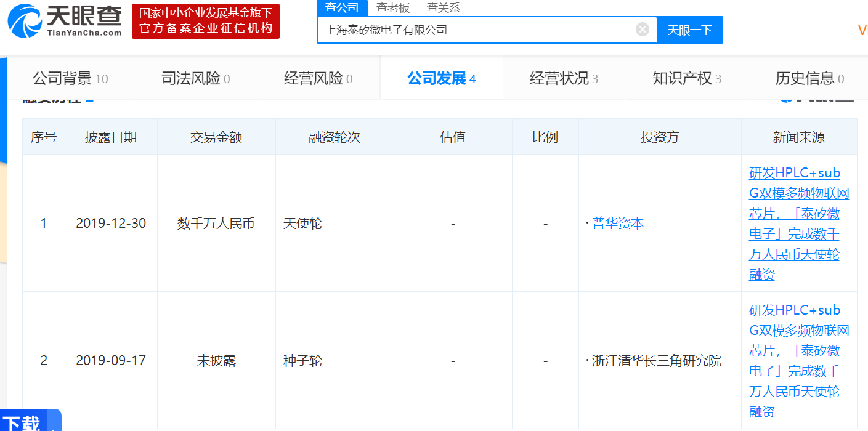The height and width of the screenshot is (431, 868).
Task: Click investor 浙江清华长三角研究院
Action: [657, 361]
